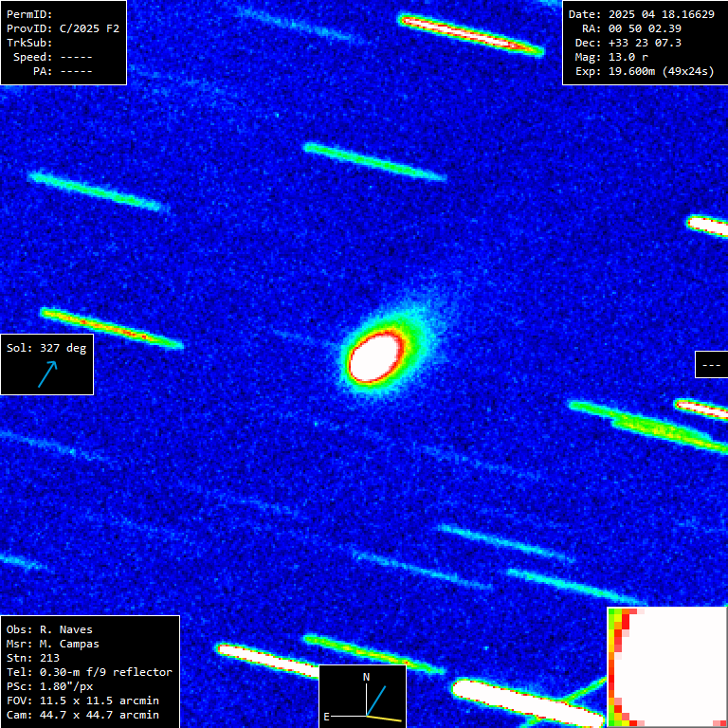728x728 pixels.
Task: Click the E label on the compass
Action: tap(326, 717)
